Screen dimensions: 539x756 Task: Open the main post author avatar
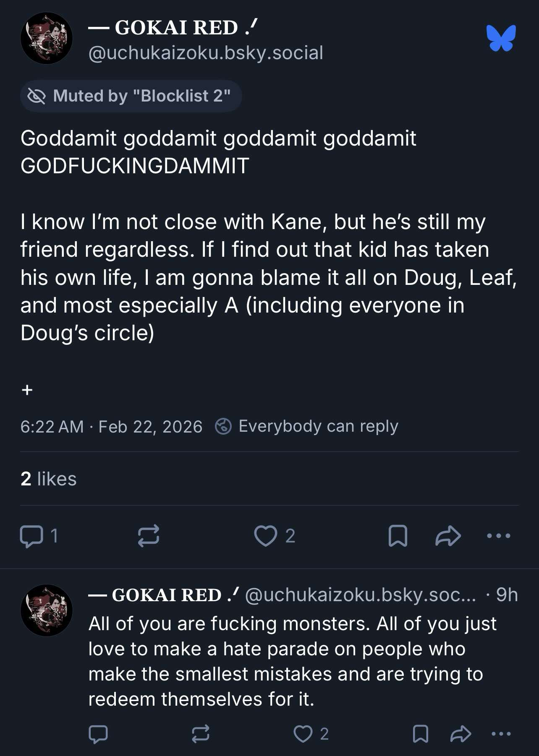47,38
